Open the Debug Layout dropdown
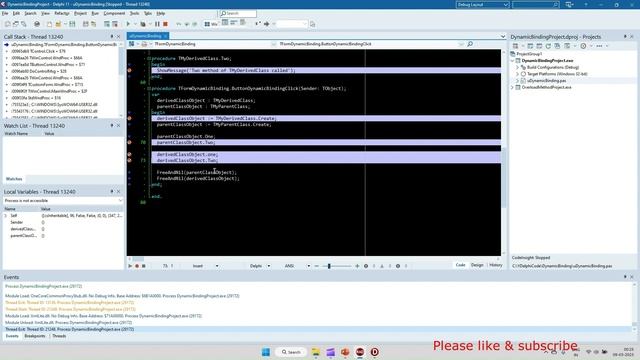This screenshot has width=640, height=360. coord(482,4)
